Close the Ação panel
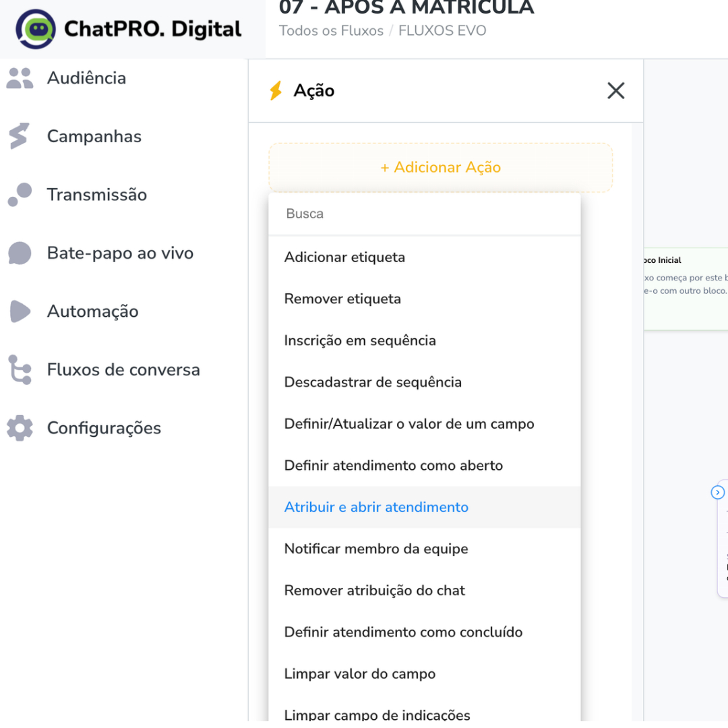The image size is (728, 728). 615,90
